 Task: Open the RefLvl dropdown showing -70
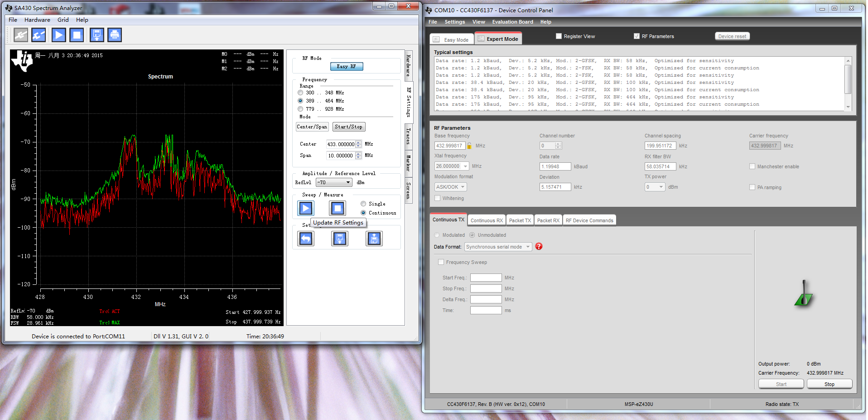(x=334, y=182)
